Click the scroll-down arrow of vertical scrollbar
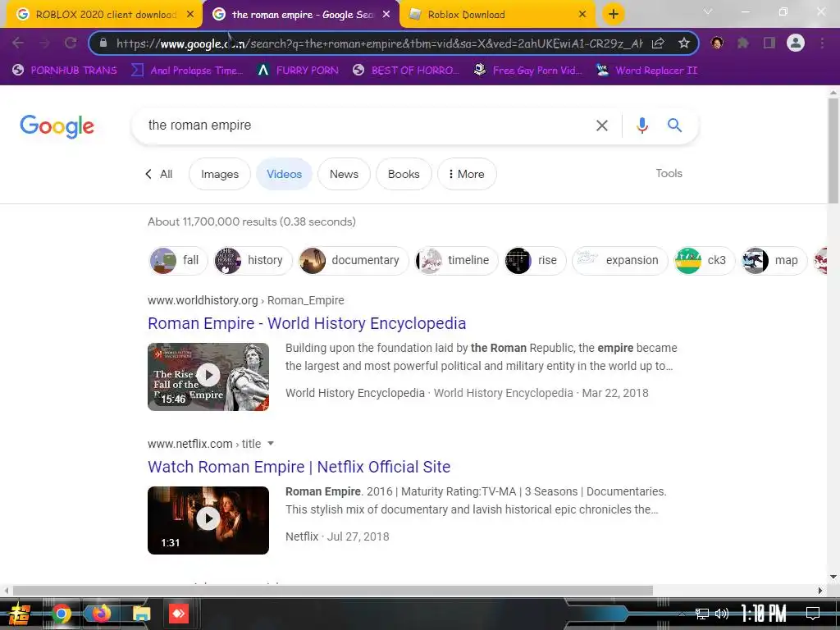 [x=833, y=577]
